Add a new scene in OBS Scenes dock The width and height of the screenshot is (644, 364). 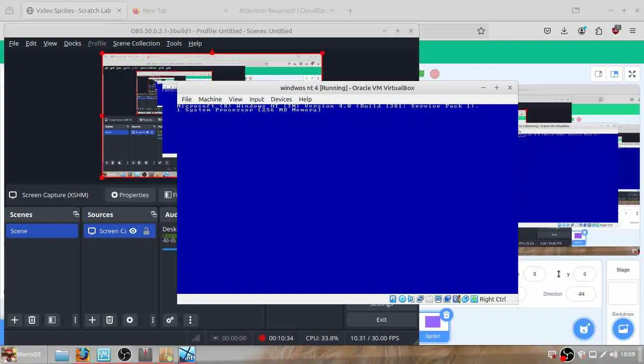[x=15, y=320]
